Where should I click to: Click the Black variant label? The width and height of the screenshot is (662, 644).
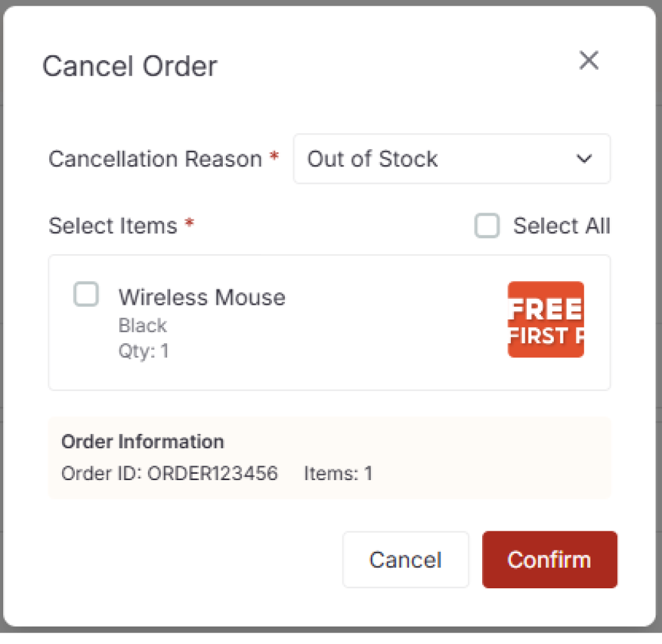142,325
